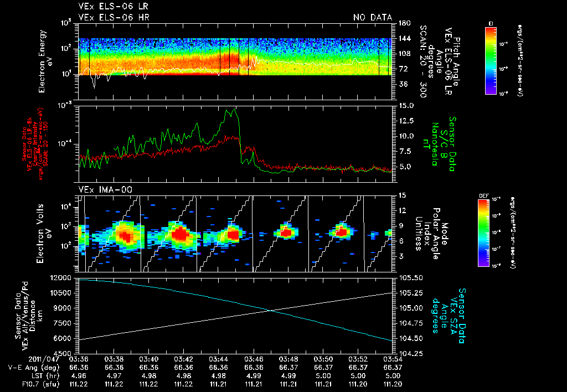Image resolution: width=567 pixels, height=392 pixels.
Task: Click the 03:48 time tick label
Action: pos(288,359)
